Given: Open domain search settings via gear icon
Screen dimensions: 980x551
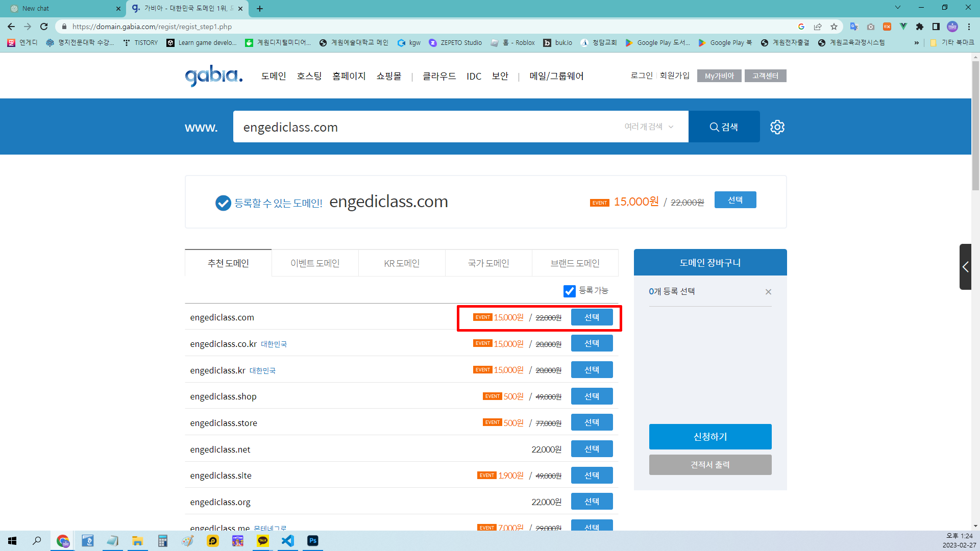Looking at the screenshot, I should tap(777, 127).
